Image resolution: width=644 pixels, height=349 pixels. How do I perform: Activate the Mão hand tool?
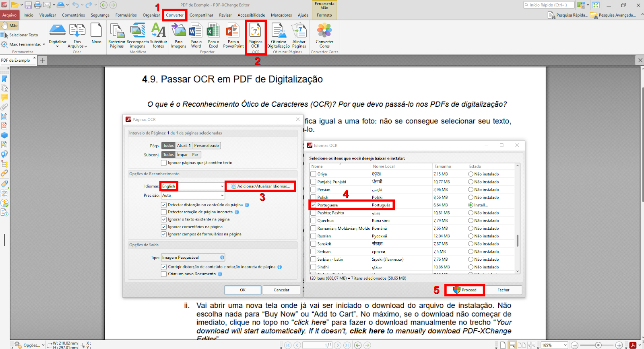coord(10,25)
